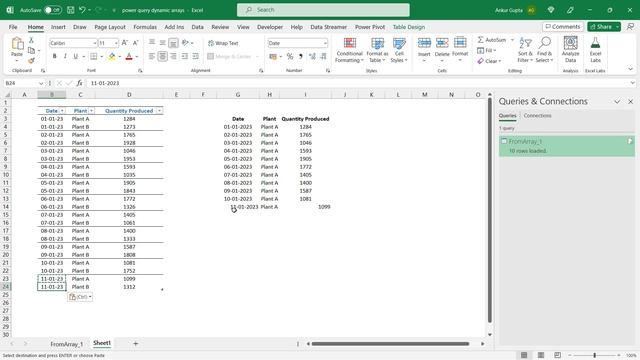This screenshot has height=360, width=640.
Task: Click the Undo icon
Action: 82,10
